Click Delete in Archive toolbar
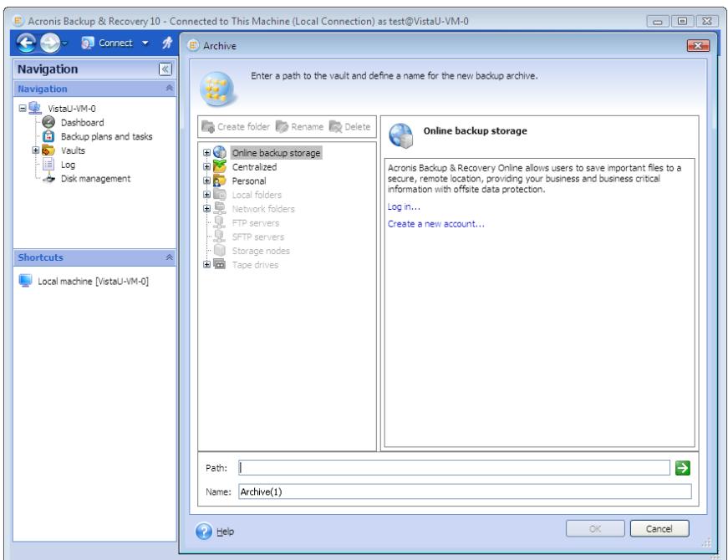The width and height of the screenshot is (728, 560). 350,127
